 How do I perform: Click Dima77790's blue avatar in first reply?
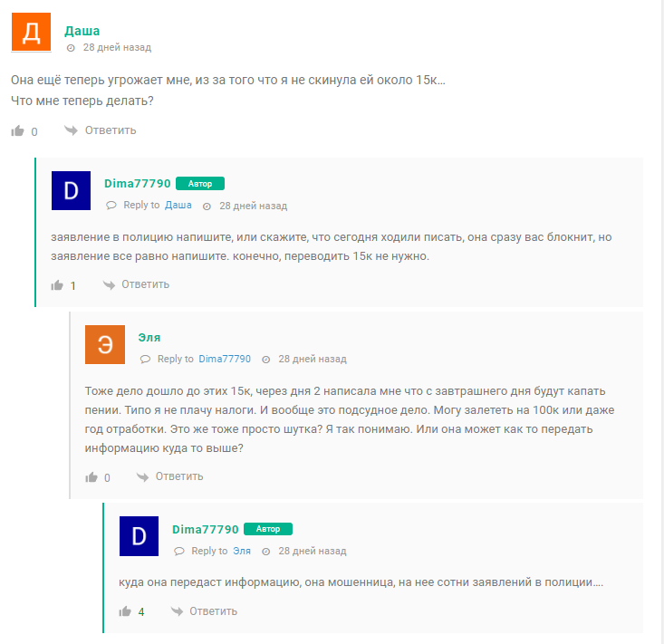(x=71, y=190)
